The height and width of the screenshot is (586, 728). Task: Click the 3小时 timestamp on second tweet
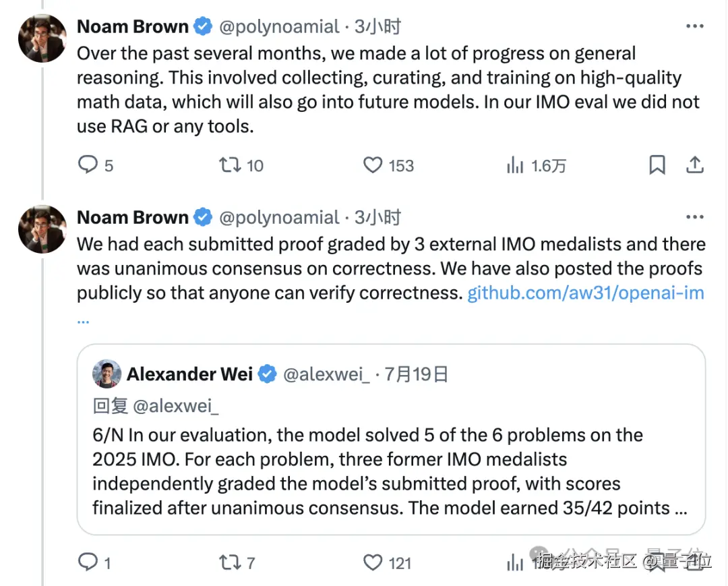377,217
